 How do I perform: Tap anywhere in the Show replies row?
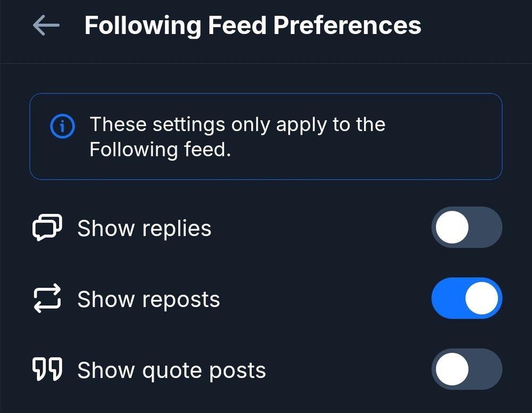(239, 228)
